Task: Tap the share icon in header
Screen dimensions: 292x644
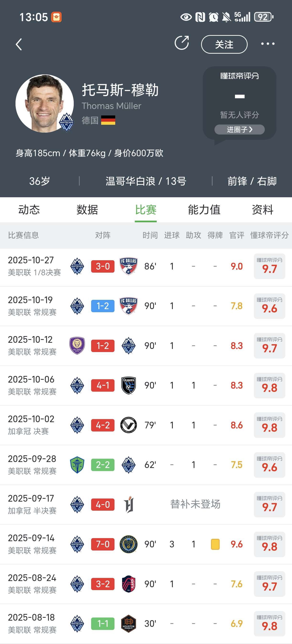Action: point(182,43)
